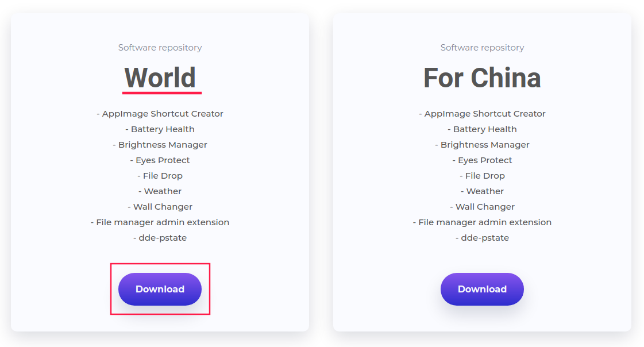Click dde-pstate in World list
644x347 pixels.
(160, 238)
